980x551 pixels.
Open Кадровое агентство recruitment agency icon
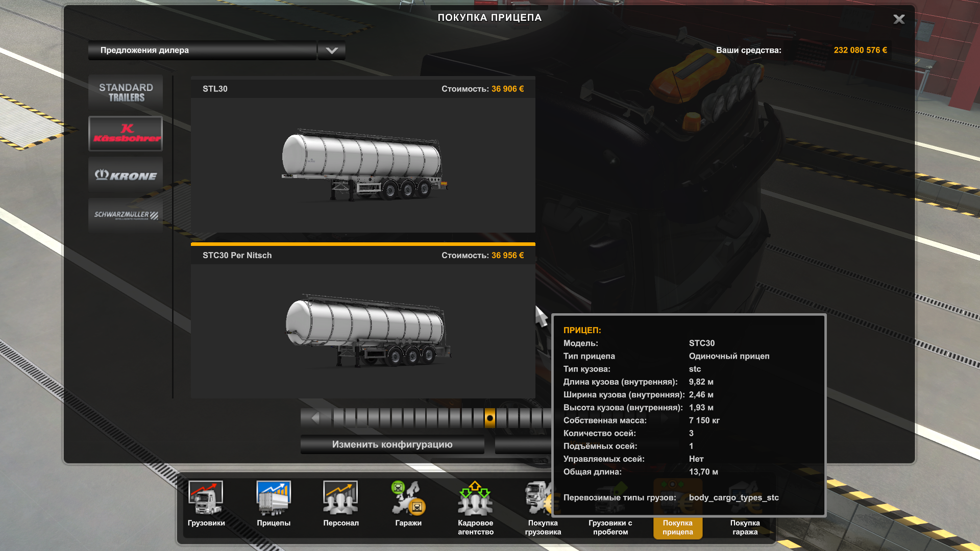coord(475,499)
